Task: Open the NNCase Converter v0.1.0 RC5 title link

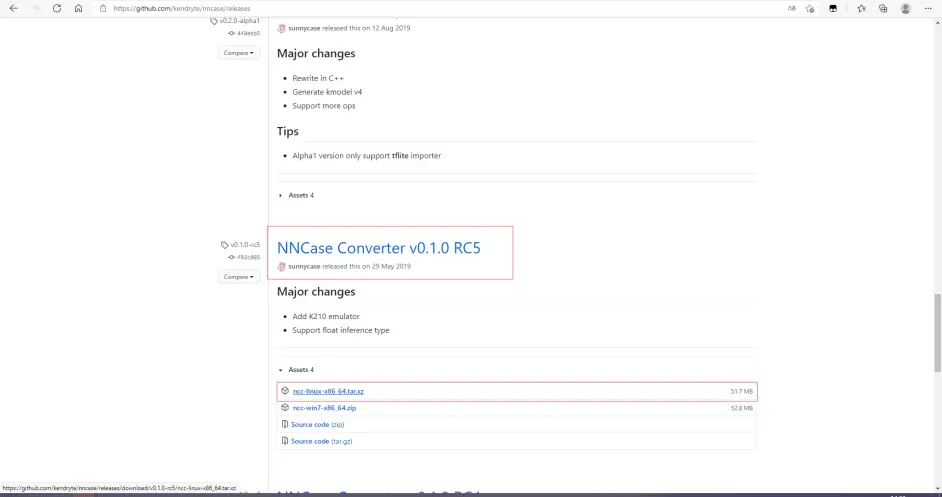Action: point(378,248)
